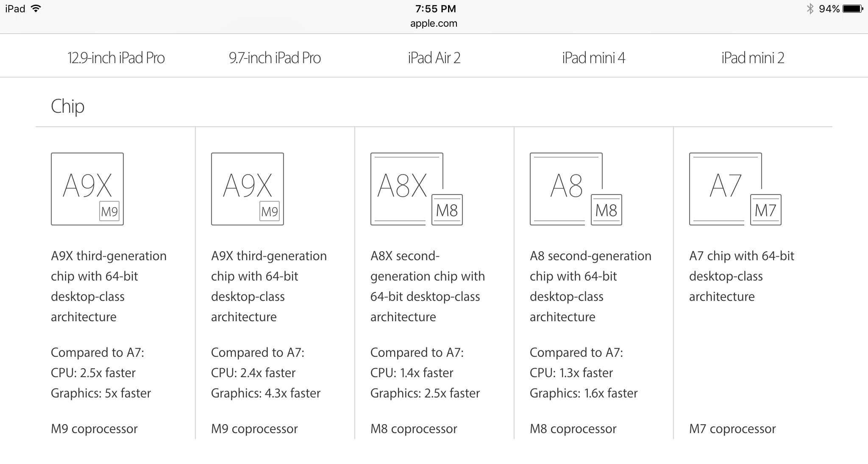Screen dimensions: 868x464
Task: Click the Bluetooth status icon
Action: tap(810, 9)
